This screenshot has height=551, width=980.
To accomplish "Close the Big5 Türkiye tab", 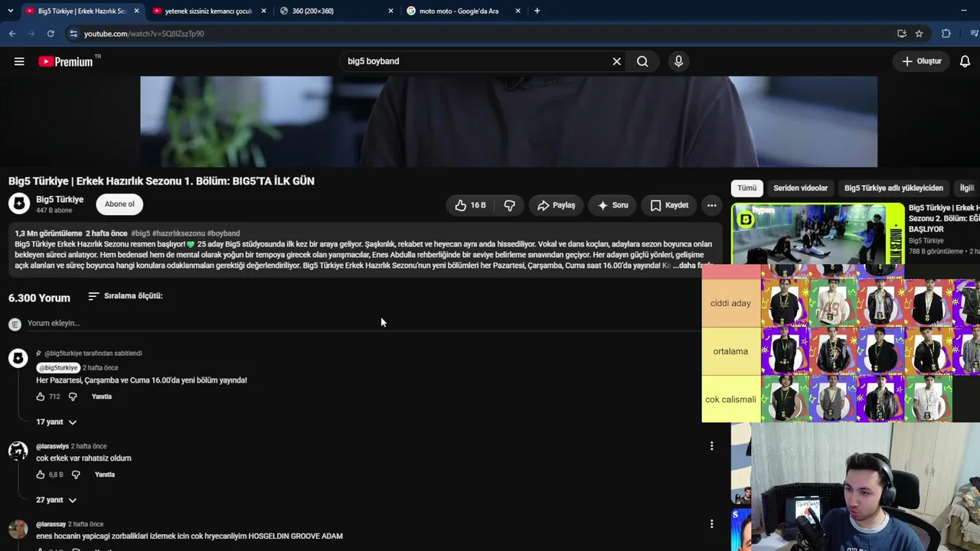I will coord(136,11).
